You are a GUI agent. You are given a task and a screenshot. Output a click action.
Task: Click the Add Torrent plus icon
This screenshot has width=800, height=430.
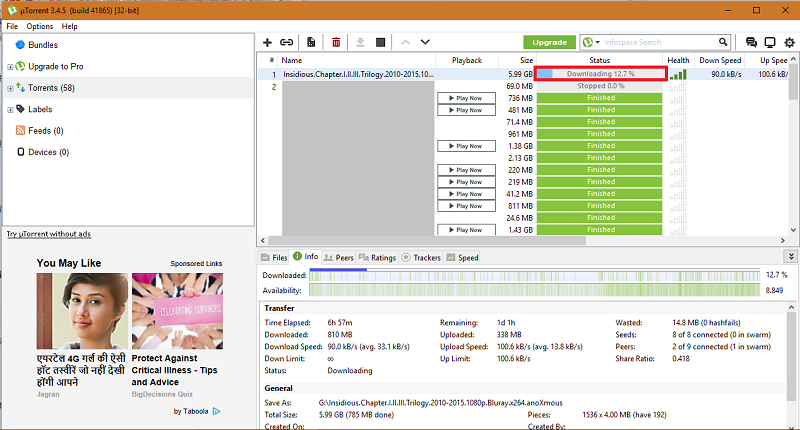tap(267, 42)
